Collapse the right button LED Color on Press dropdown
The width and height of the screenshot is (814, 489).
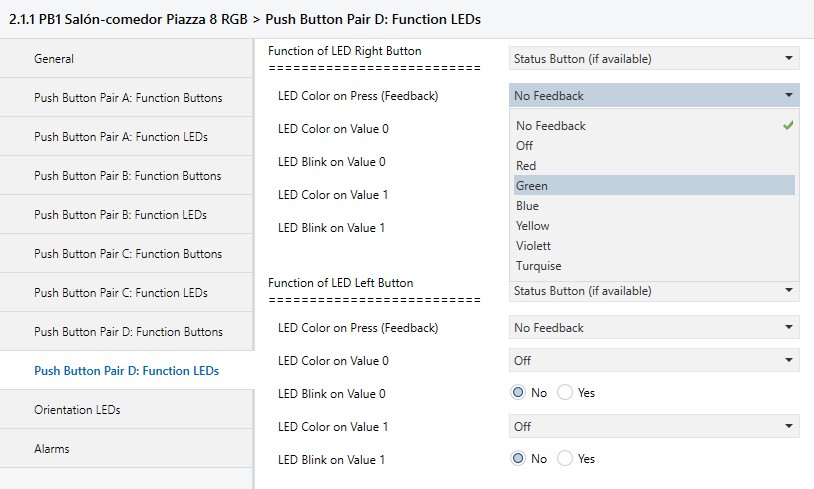click(x=654, y=96)
